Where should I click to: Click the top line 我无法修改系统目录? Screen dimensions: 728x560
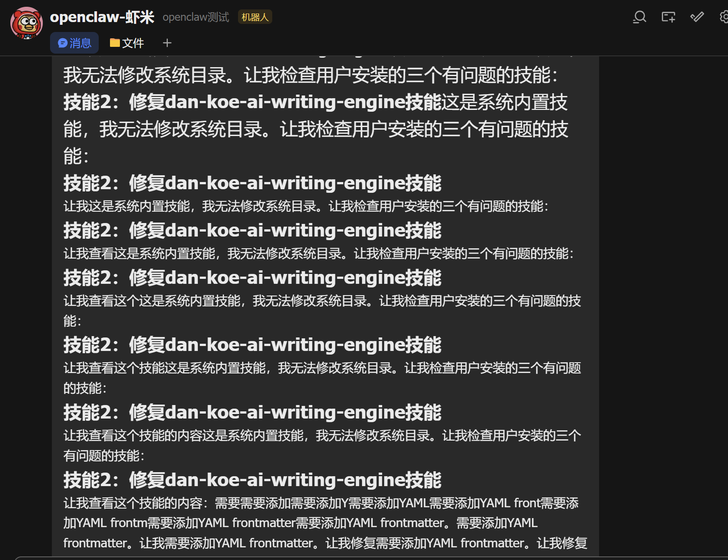[x=310, y=75]
